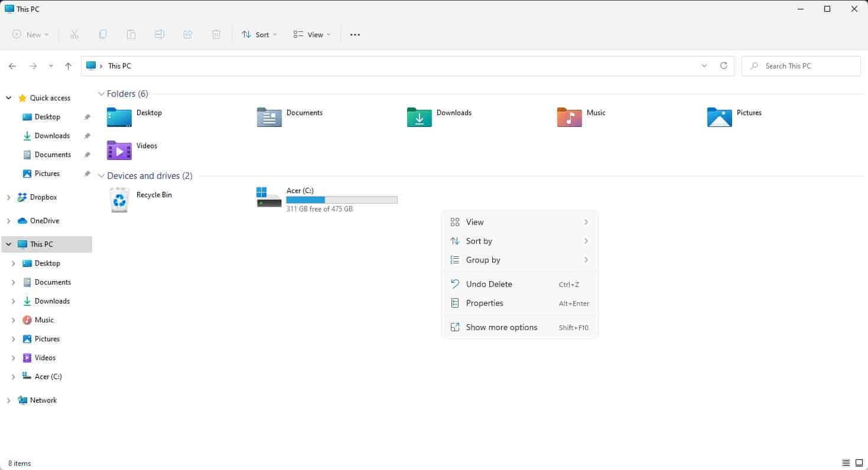Go up one level with Up arrow
This screenshot has height=470, width=868.
68,66
